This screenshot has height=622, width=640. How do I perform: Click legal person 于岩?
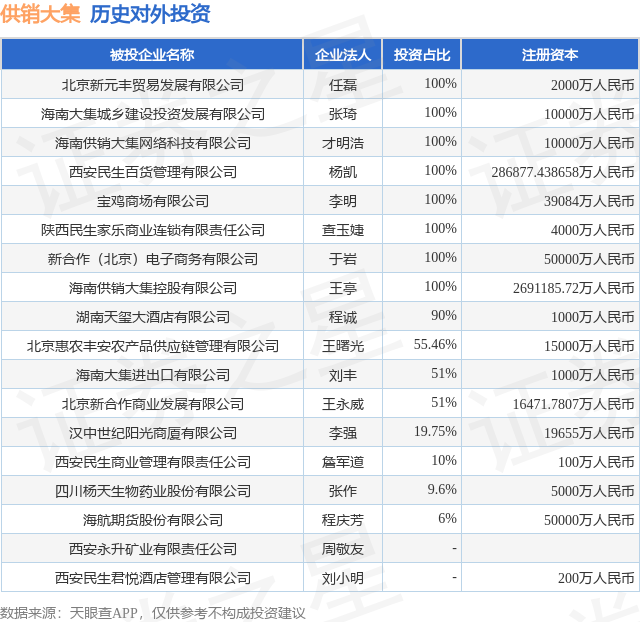[342, 259]
